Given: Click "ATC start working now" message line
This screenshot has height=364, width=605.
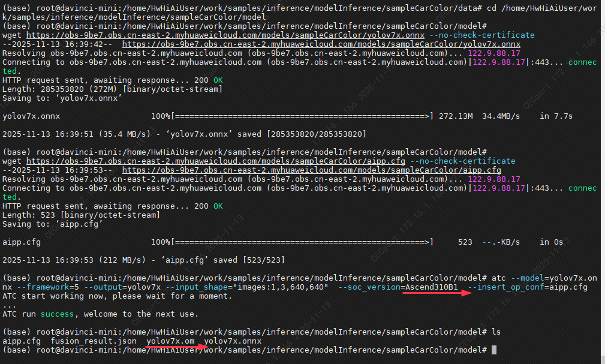Looking at the screenshot, I should [x=118, y=296].
